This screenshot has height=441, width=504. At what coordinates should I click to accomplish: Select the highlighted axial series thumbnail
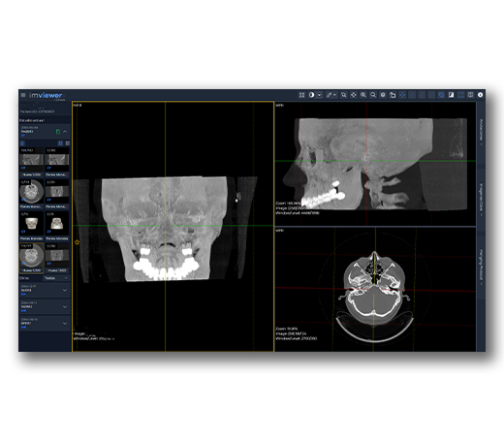tap(32, 258)
